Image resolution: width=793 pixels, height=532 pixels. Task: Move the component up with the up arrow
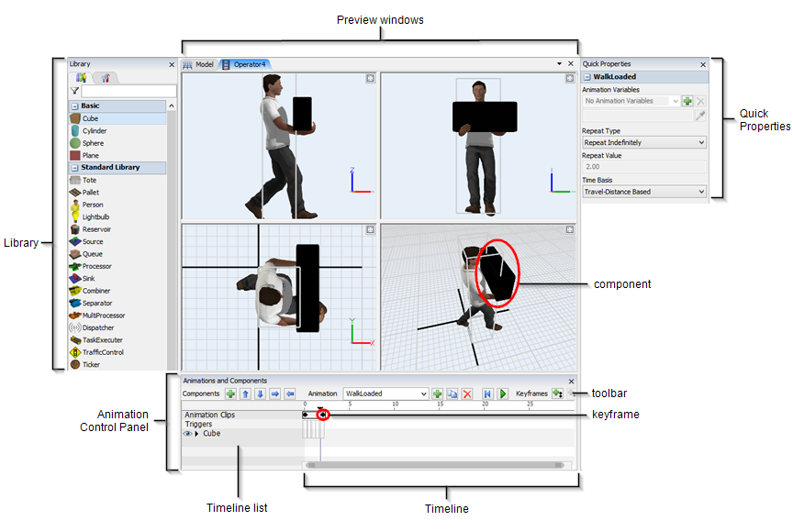click(x=245, y=393)
